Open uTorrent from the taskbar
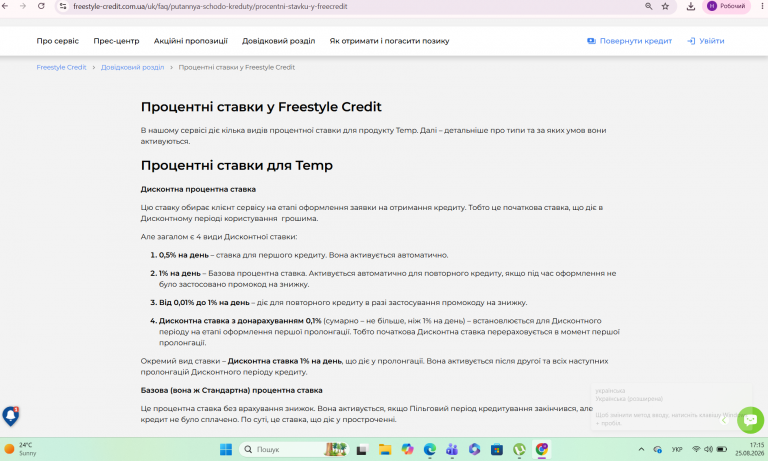 click(519, 449)
